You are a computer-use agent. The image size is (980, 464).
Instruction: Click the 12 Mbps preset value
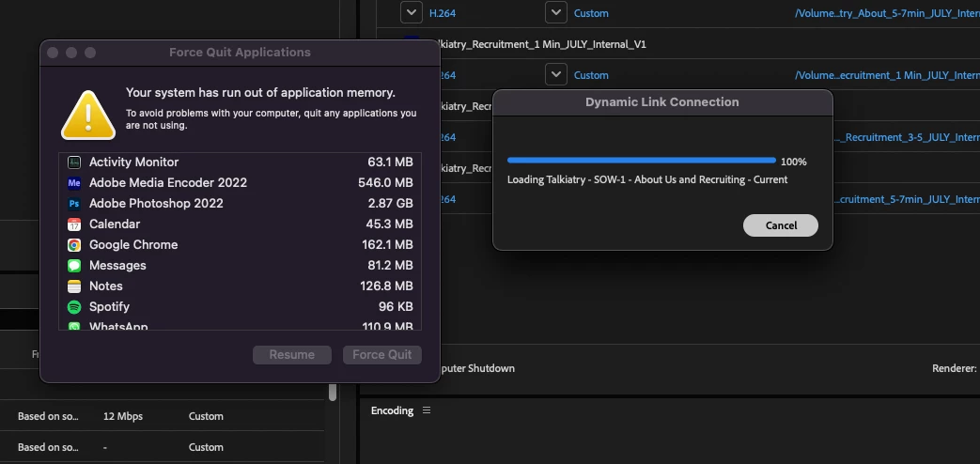pos(122,416)
